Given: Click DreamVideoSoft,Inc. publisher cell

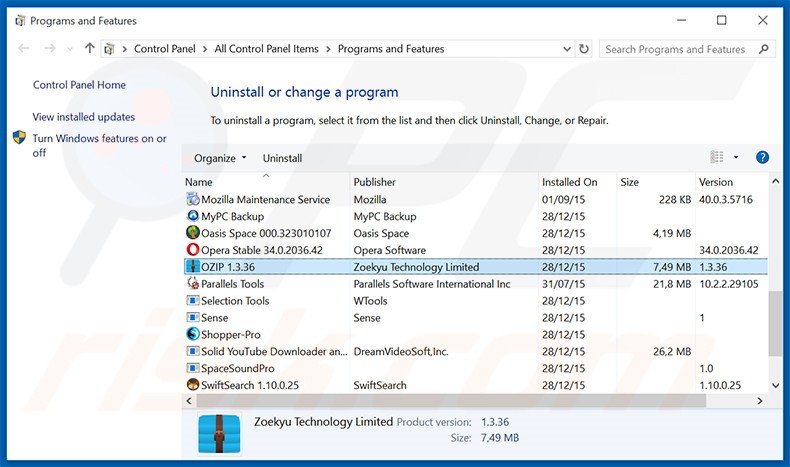Looking at the screenshot, I should [x=401, y=352].
